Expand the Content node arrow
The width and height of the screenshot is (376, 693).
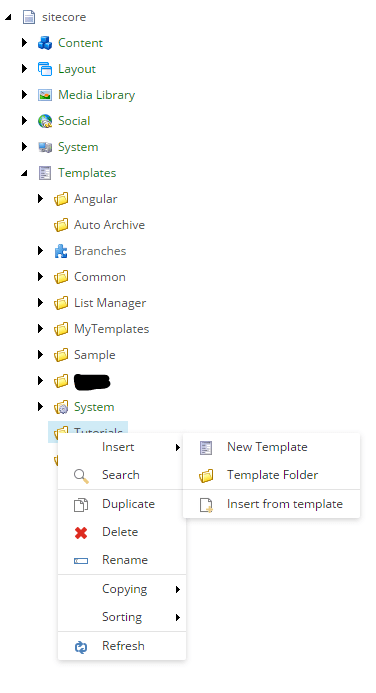24,43
